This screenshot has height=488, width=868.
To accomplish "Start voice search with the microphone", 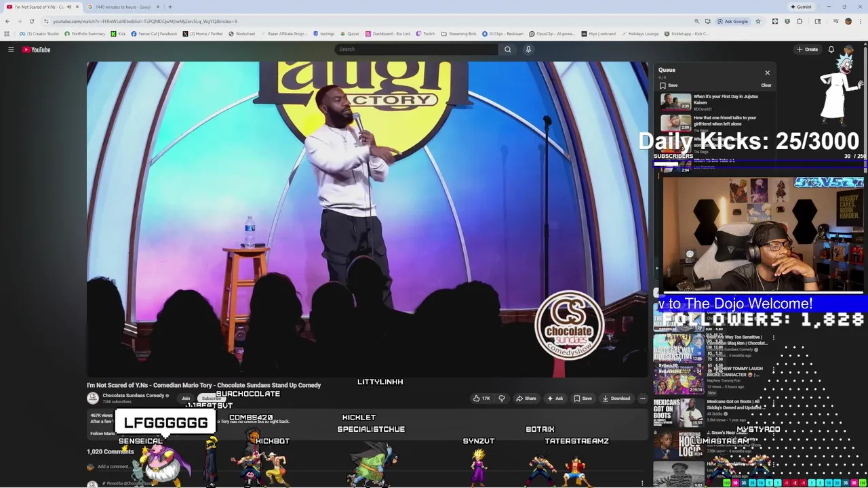I will click(x=528, y=49).
